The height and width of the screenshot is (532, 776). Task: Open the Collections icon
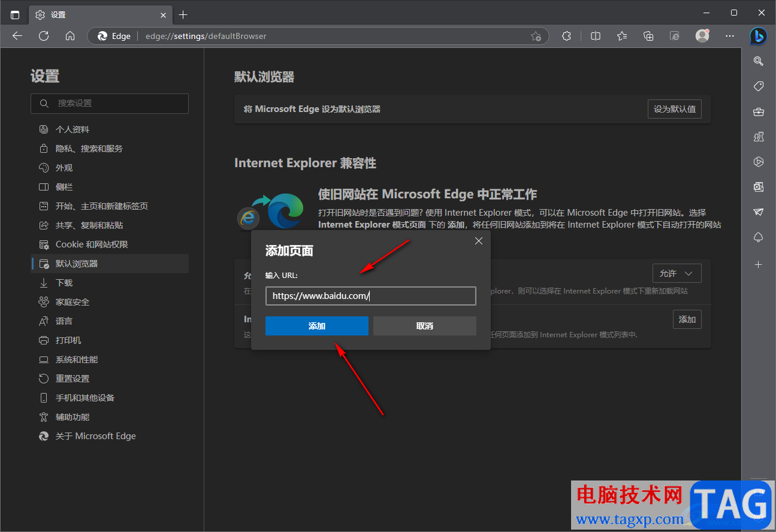pos(648,36)
